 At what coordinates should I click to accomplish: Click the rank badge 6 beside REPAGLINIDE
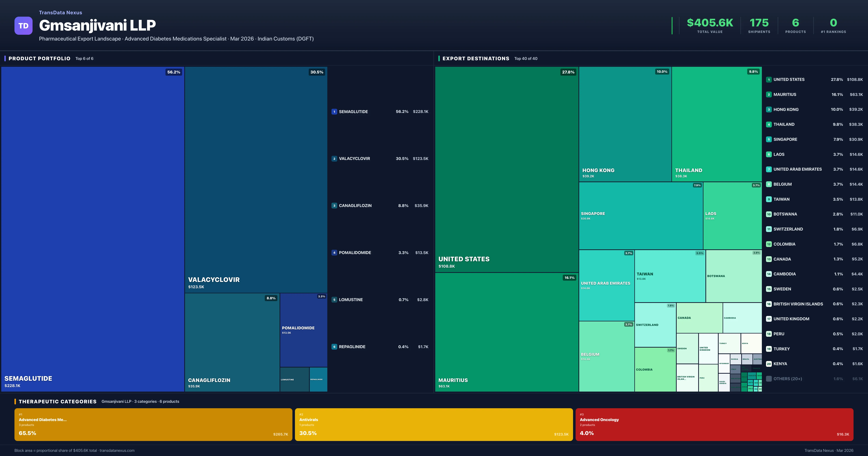click(334, 346)
